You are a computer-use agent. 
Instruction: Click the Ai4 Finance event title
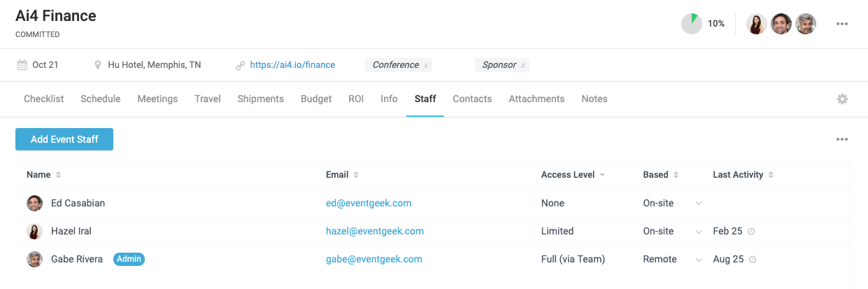click(56, 15)
